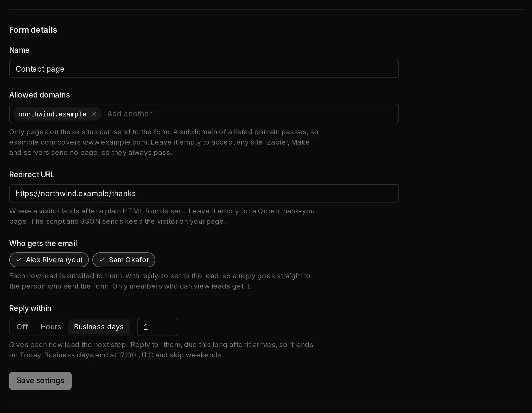The image size is (532, 413).
Task: Click the Form details heading
Action: pyautogui.click(x=33, y=30)
